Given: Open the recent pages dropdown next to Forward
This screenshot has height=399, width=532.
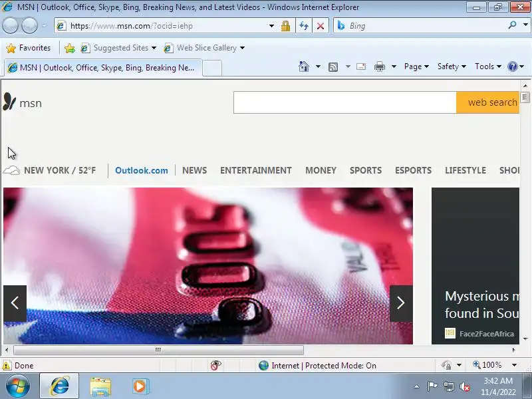Looking at the screenshot, I should pos(44,25).
